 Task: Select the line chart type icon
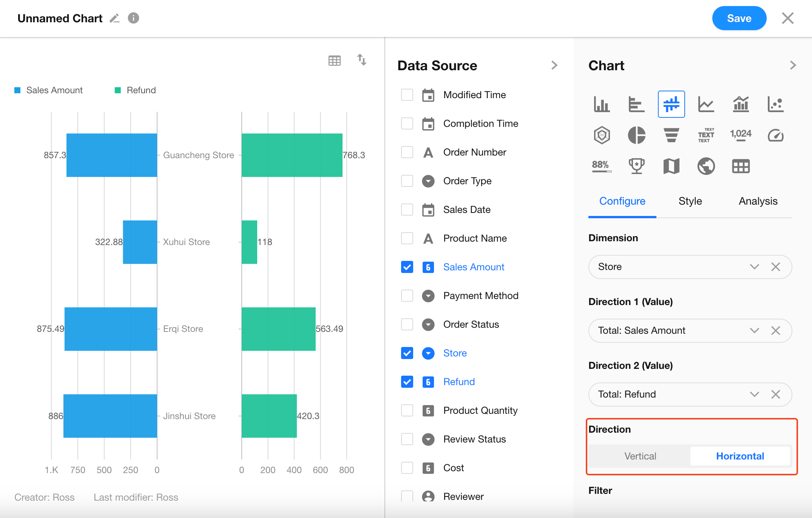(x=706, y=104)
